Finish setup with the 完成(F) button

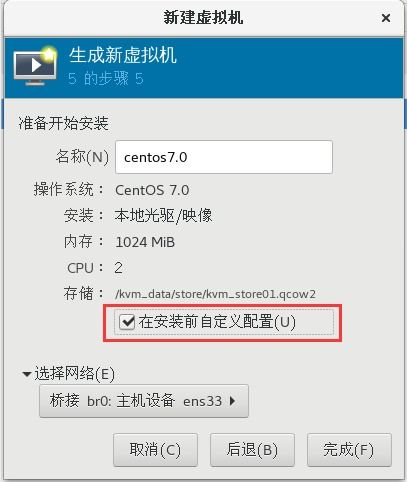349,450
